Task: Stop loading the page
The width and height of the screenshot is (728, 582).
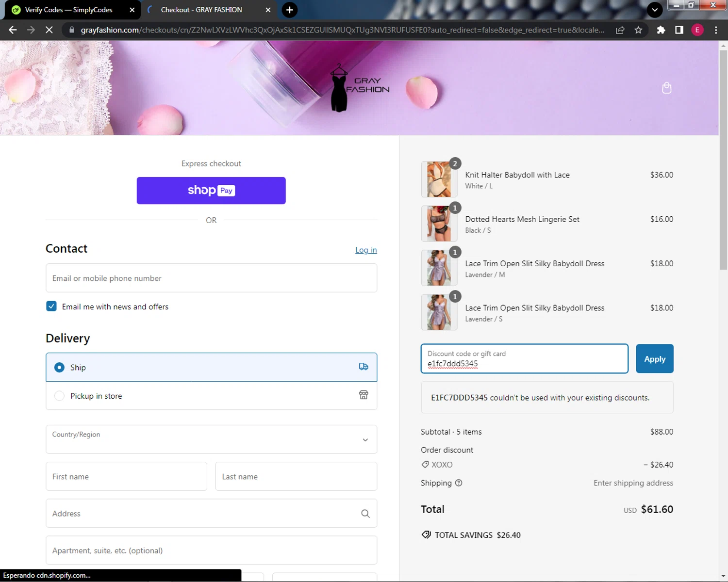Action: [49, 30]
